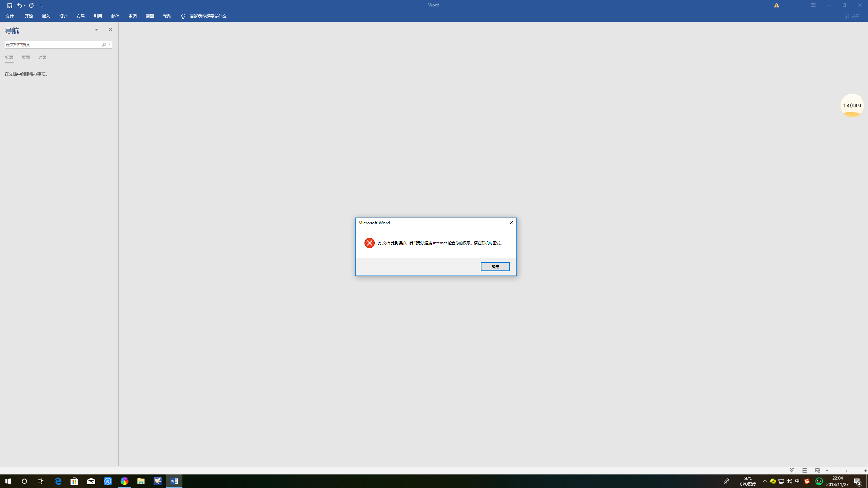Switch to the 视图 (View) ribbon tab

coord(150,16)
